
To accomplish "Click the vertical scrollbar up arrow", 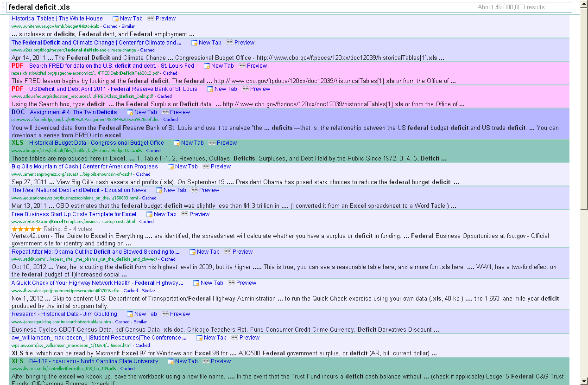I will 583,4.
